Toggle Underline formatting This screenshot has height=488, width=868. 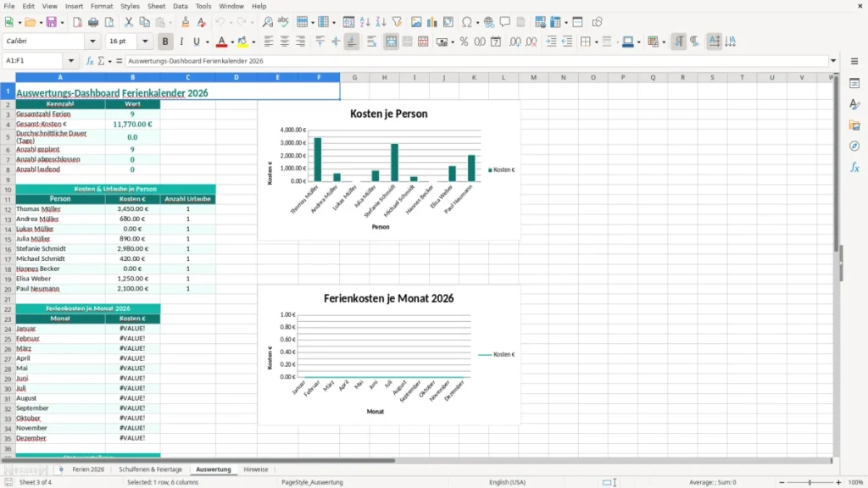click(196, 42)
